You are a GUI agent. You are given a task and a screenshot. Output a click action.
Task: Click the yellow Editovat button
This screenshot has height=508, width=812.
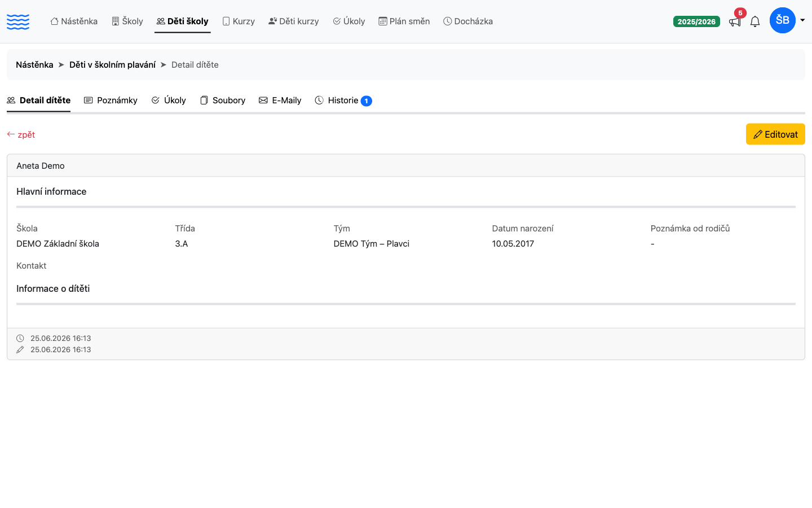pos(775,134)
